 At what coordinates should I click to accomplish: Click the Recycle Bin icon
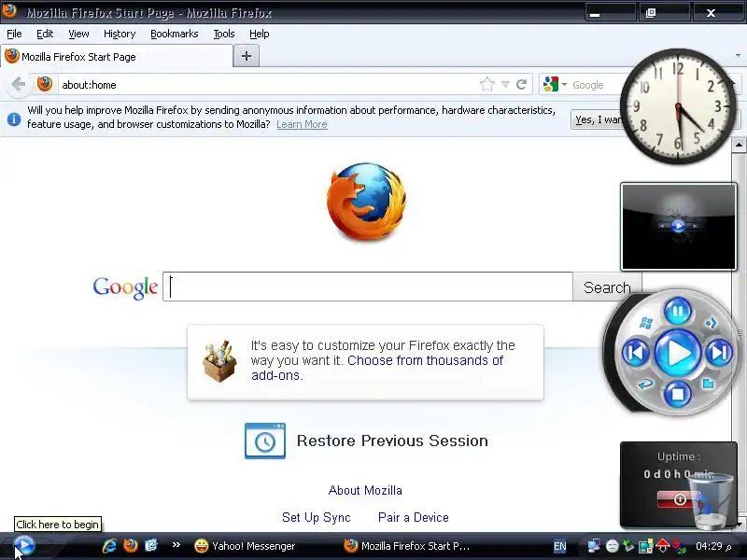point(712,501)
